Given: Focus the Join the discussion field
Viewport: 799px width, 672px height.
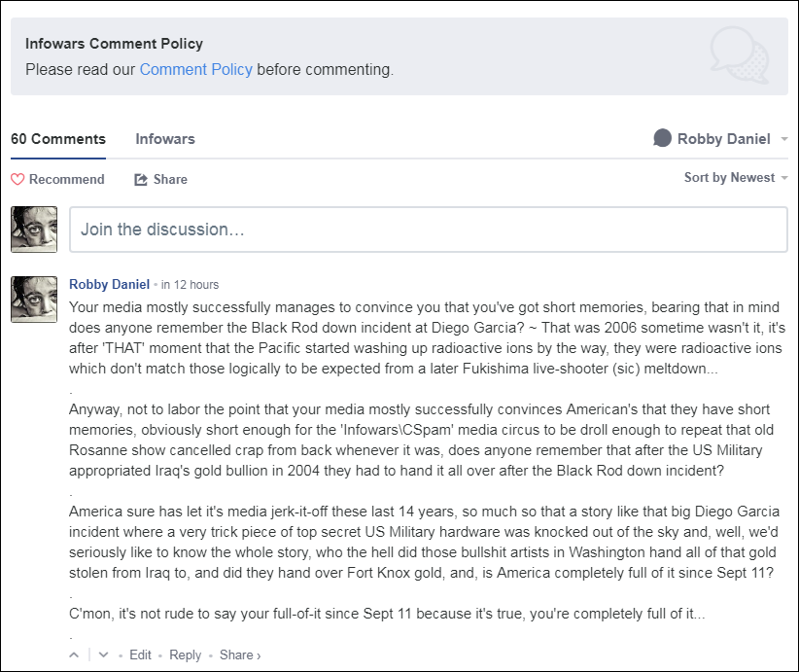Looking at the screenshot, I should click(428, 230).
